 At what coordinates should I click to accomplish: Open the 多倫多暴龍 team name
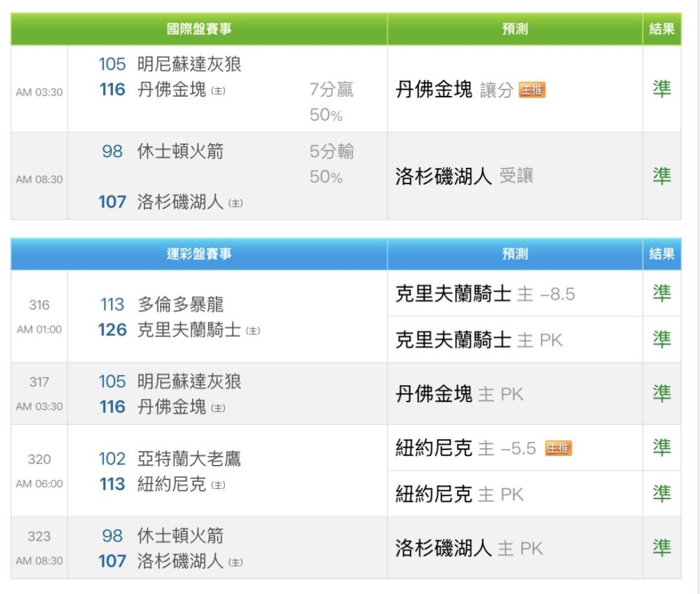[180, 305]
